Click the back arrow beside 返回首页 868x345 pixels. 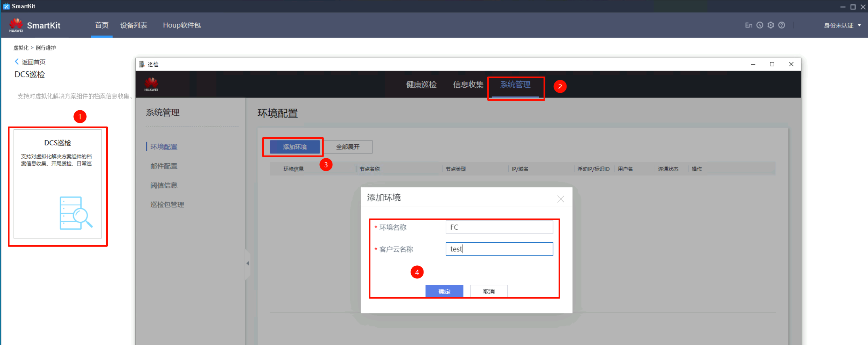[17, 61]
